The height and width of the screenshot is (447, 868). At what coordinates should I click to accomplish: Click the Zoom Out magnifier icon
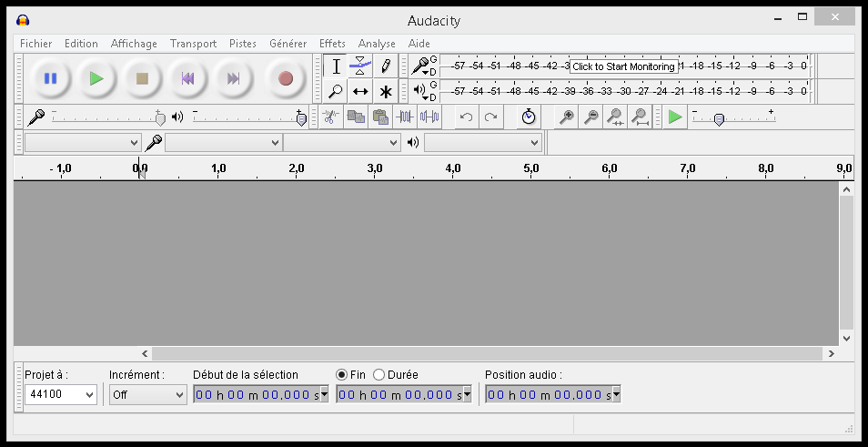click(591, 117)
